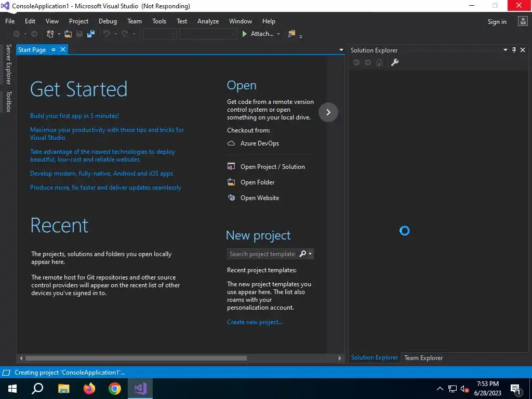Open the Start Page document list dropdown
Screen dimensions: 532x399
click(341, 50)
